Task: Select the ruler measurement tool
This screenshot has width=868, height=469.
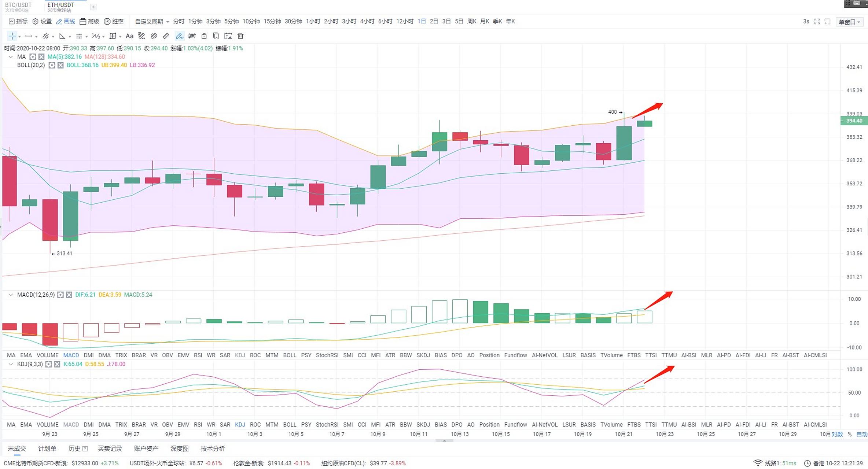Action: tap(166, 36)
